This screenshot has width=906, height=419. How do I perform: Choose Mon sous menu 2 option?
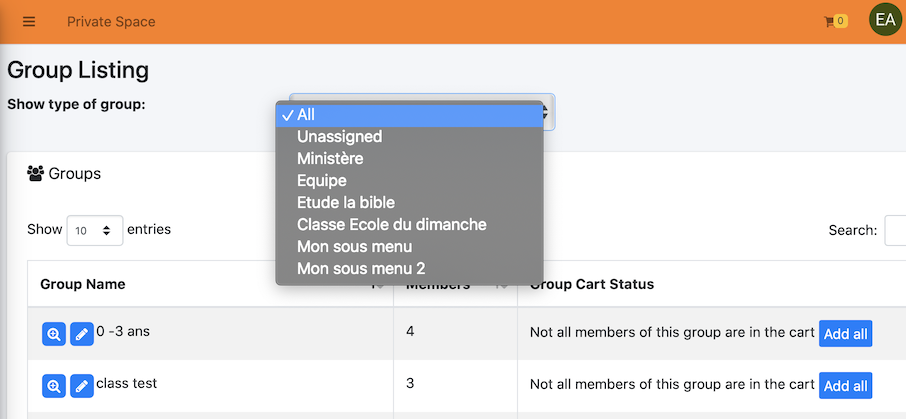(410, 268)
